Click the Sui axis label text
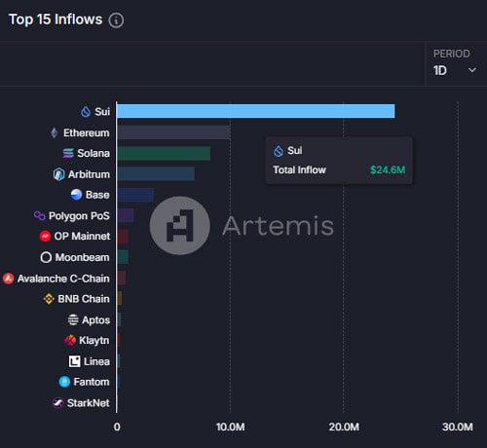The width and height of the screenshot is (487, 448). point(102,112)
